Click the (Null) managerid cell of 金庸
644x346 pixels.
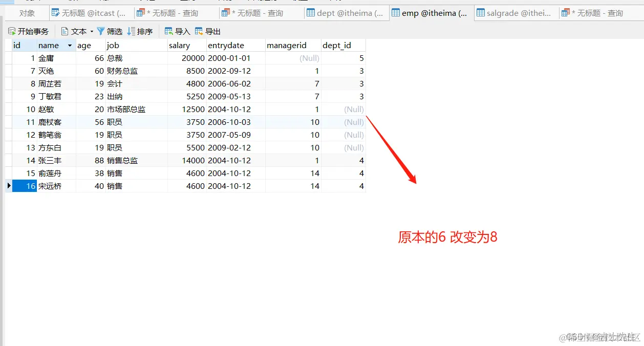(x=293, y=58)
